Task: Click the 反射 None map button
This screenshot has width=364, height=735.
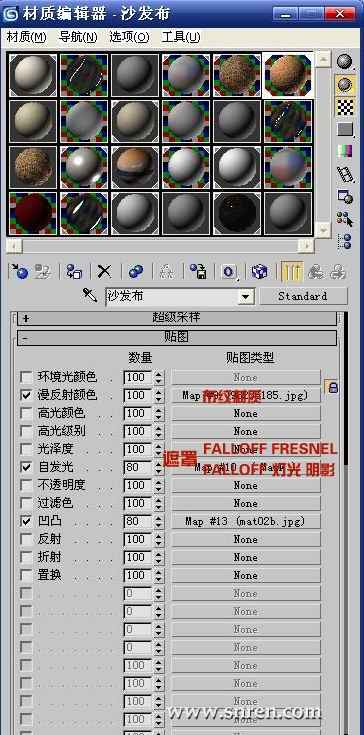Action: pyautogui.click(x=246, y=539)
